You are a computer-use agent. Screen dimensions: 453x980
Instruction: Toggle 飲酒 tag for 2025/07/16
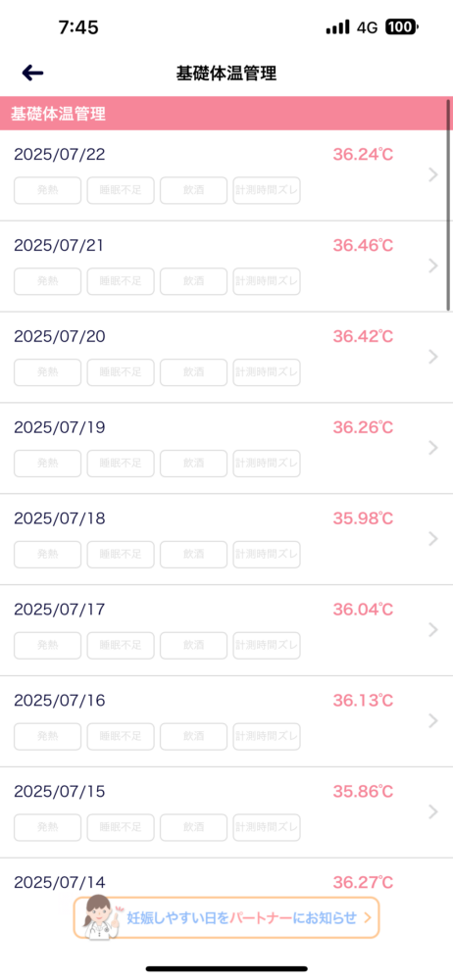coord(194,736)
